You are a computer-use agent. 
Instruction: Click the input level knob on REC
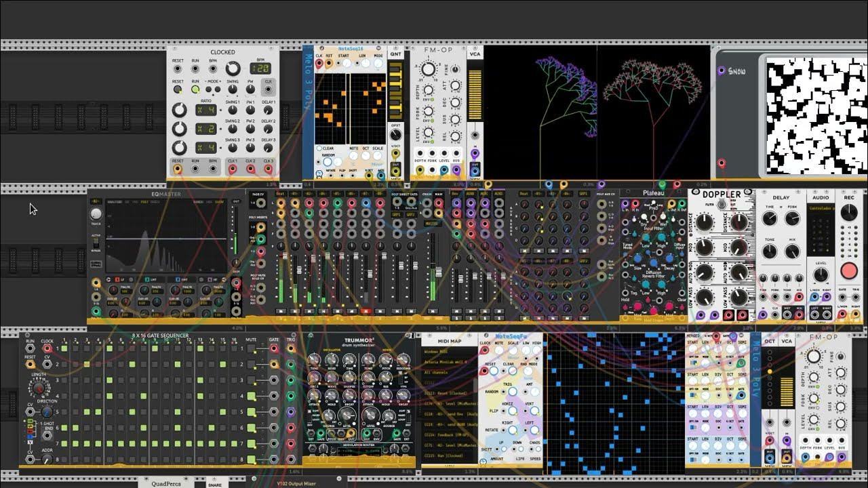coord(849,213)
